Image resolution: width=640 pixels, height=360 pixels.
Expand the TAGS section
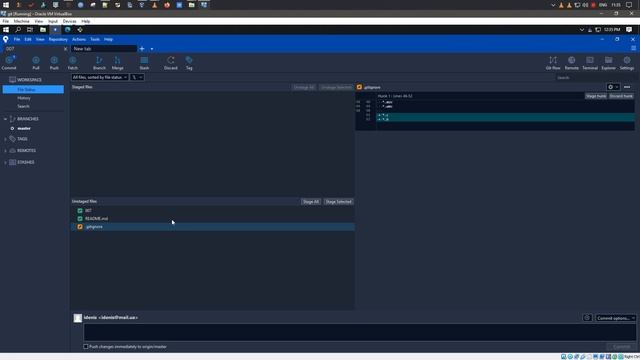tap(5, 139)
